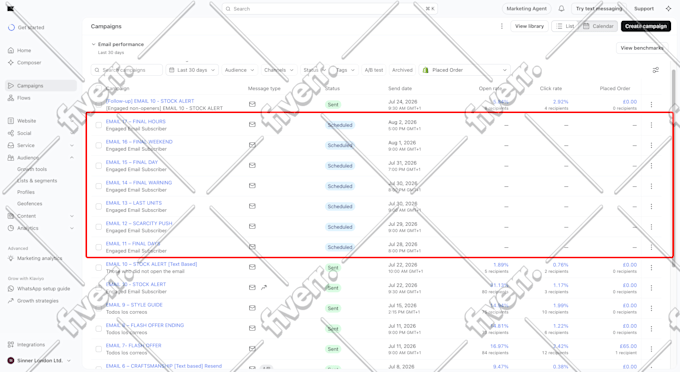Open row actions for EMAIL 9 - STYLE GUIDE
This screenshot has height=372, width=680.
pos(651,308)
